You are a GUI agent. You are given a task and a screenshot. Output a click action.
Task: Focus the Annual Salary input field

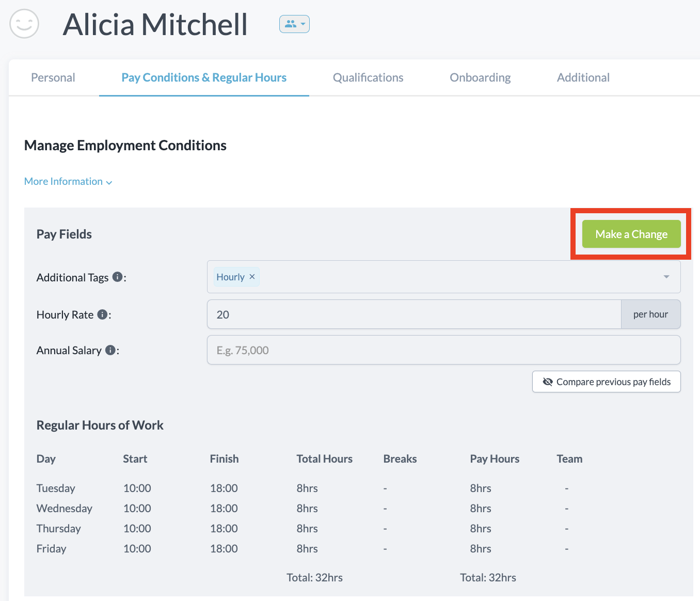click(x=443, y=350)
